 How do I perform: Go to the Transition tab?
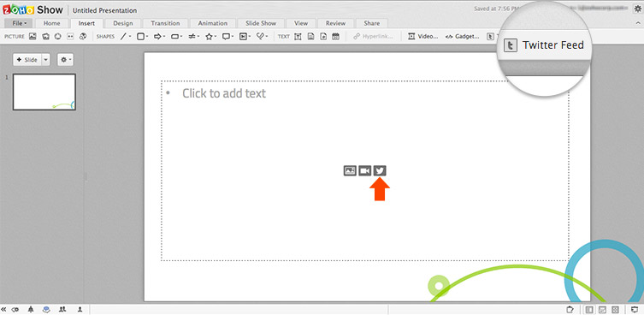(x=165, y=23)
